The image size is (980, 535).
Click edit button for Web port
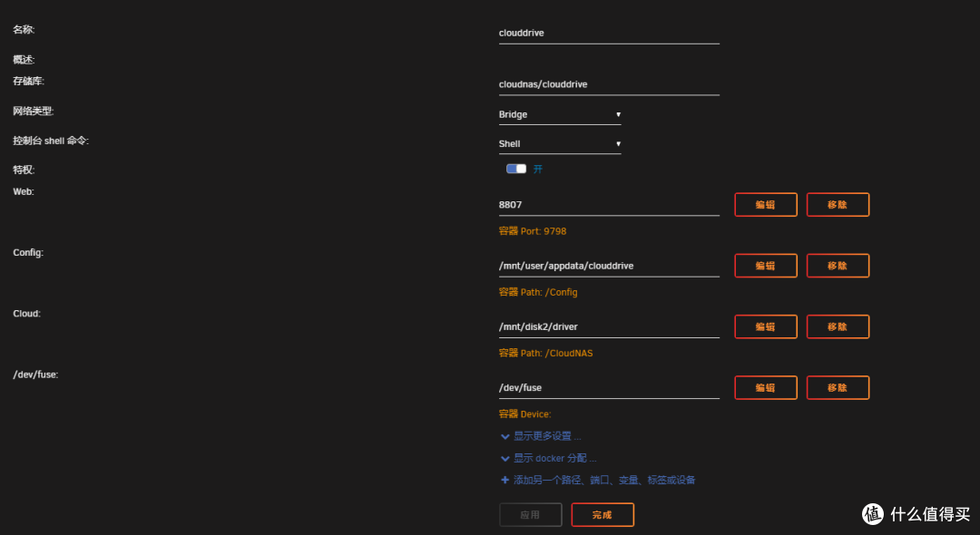[x=766, y=205]
